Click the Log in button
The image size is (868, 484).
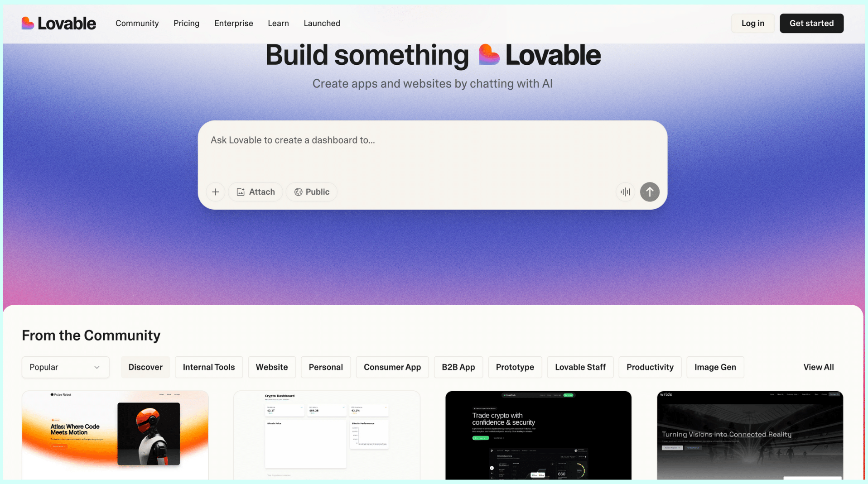pyautogui.click(x=752, y=23)
